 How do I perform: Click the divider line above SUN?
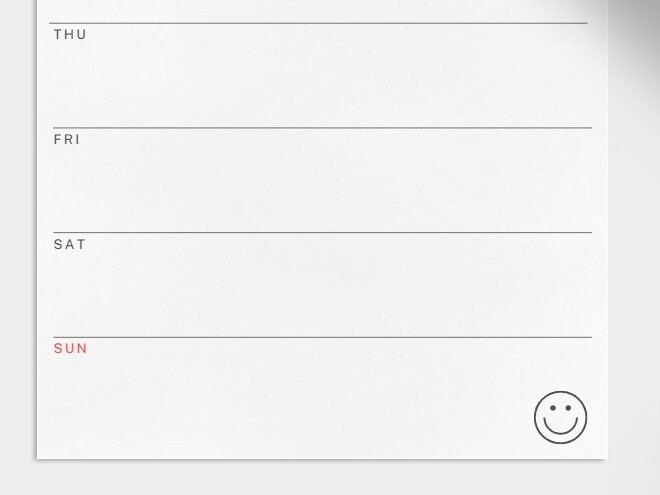coord(322,337)
